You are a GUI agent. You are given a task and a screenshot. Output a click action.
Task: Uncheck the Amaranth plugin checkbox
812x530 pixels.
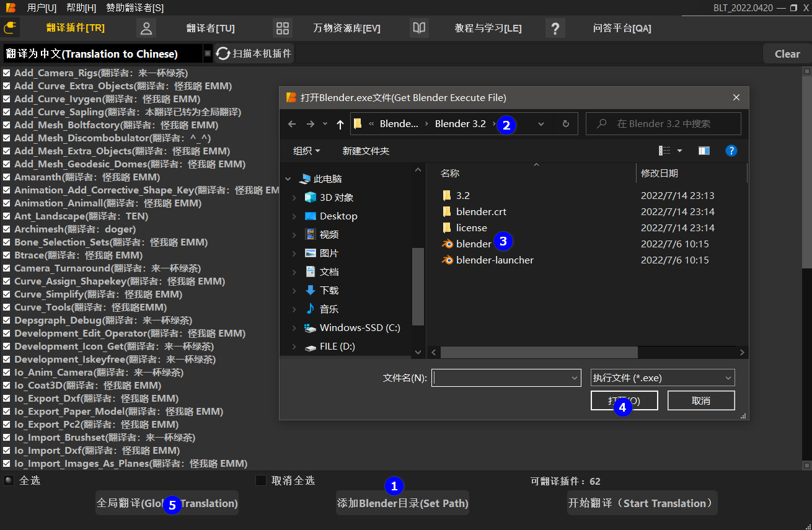point(6,177)
